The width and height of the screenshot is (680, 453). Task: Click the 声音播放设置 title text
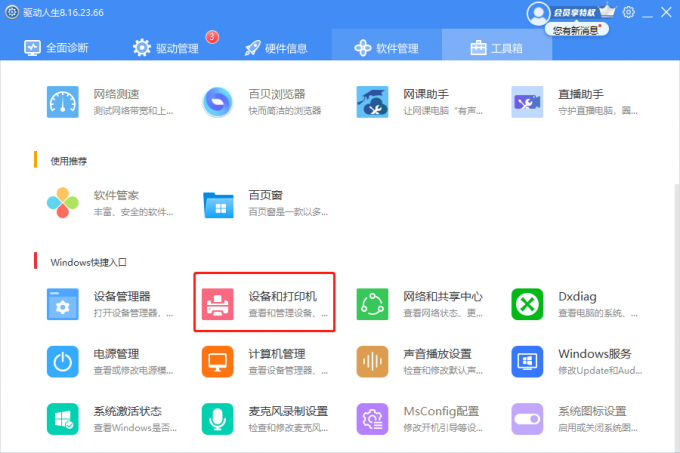[437, 354]
